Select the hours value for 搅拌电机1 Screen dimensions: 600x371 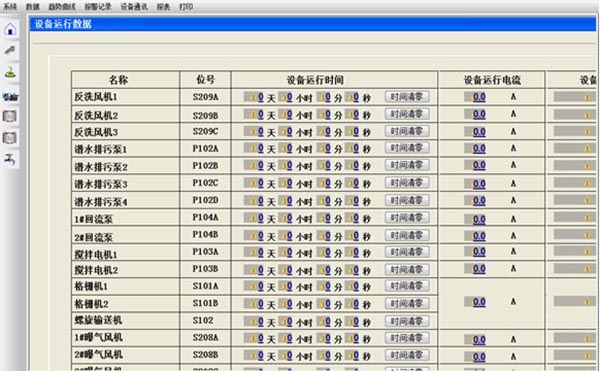coord(285,252)
